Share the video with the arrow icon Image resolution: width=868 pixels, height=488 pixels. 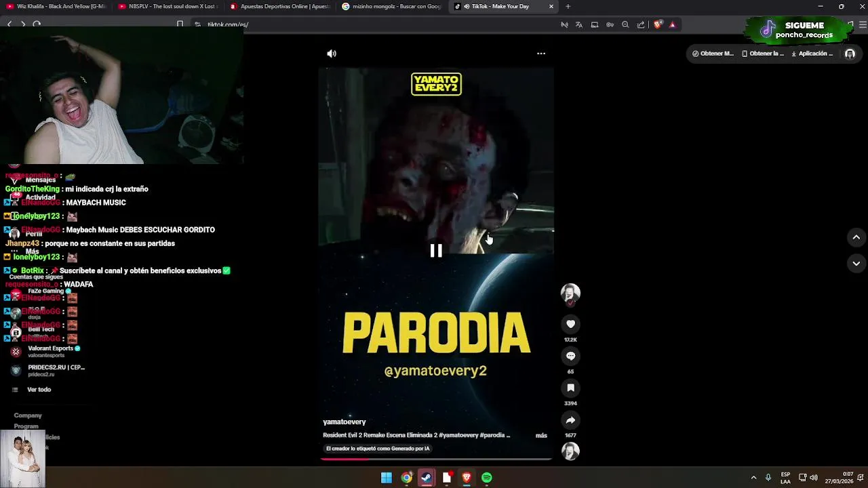pos(570,420)
